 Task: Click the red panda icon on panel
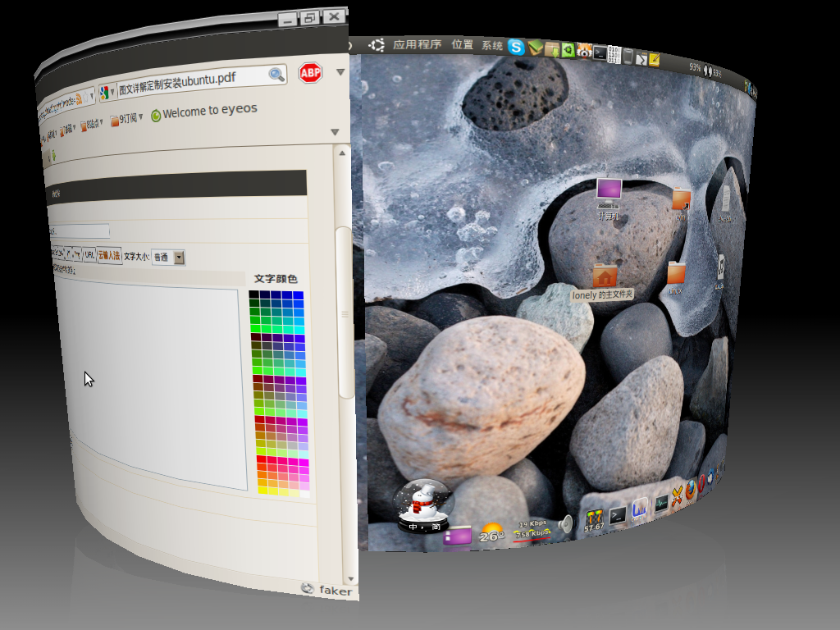coord(584,52)
